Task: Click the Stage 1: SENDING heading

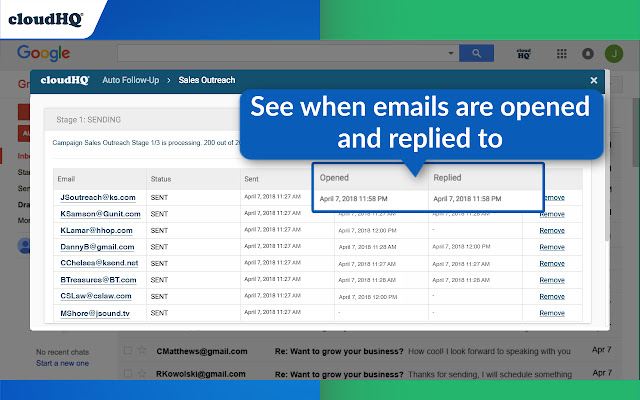Action: click(89, 120)
